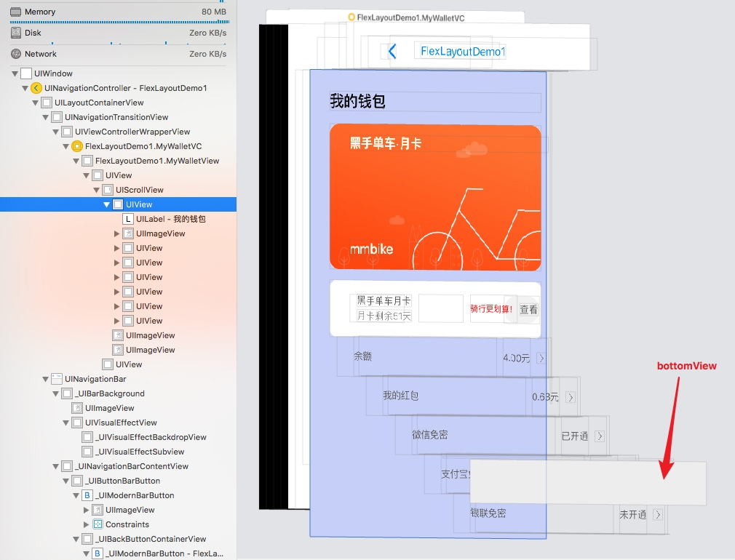The width and height of the screenshot is (735, 560).
Task: Click the UIVisualEffectView view icon
Action: pos(77,423)
